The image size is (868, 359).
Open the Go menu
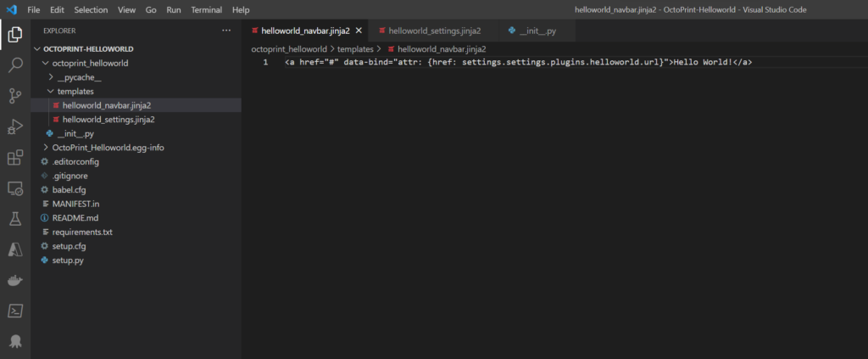[151, 10]
